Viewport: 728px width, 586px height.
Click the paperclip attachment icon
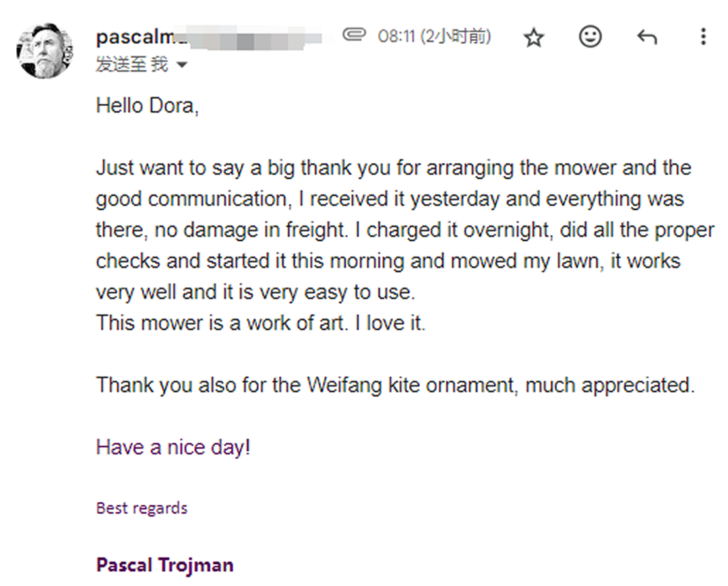(354, 35)
